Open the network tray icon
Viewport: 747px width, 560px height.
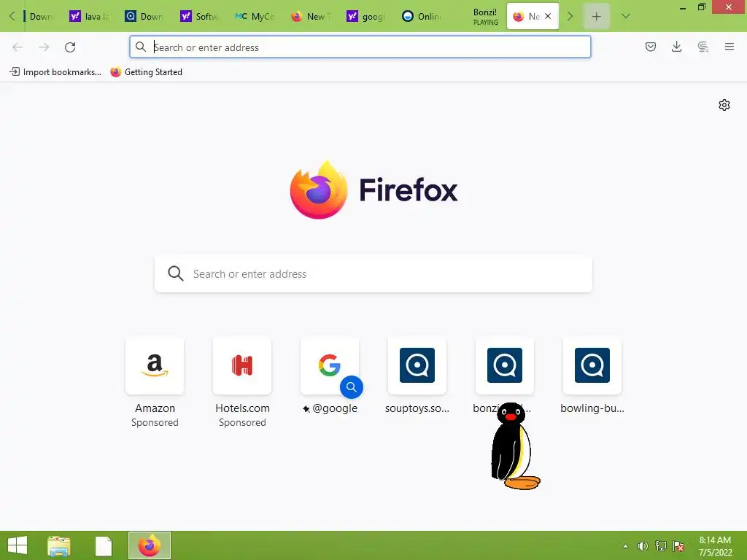click(x=661, y=546)
